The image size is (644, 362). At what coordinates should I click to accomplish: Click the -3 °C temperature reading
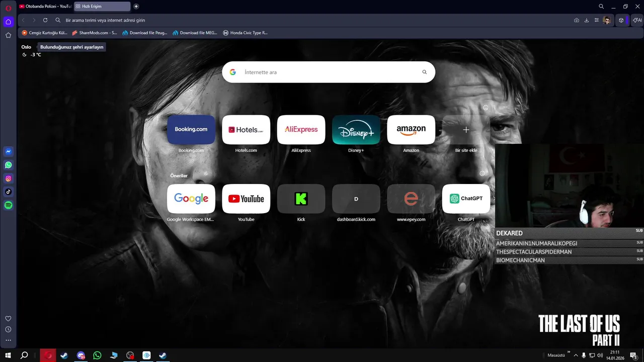pyautogui.click(x=36, y=54)
